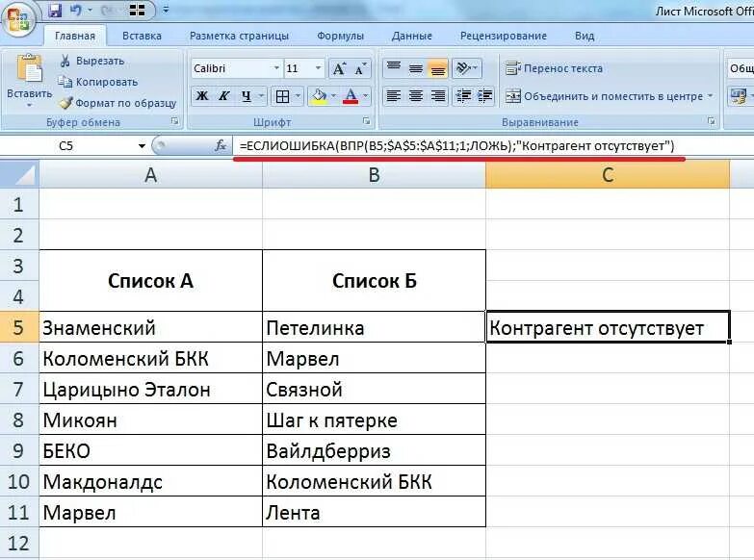This screenshot has width=754, height=560.
Task: Center text horizontally
Action: pos(416,96)
